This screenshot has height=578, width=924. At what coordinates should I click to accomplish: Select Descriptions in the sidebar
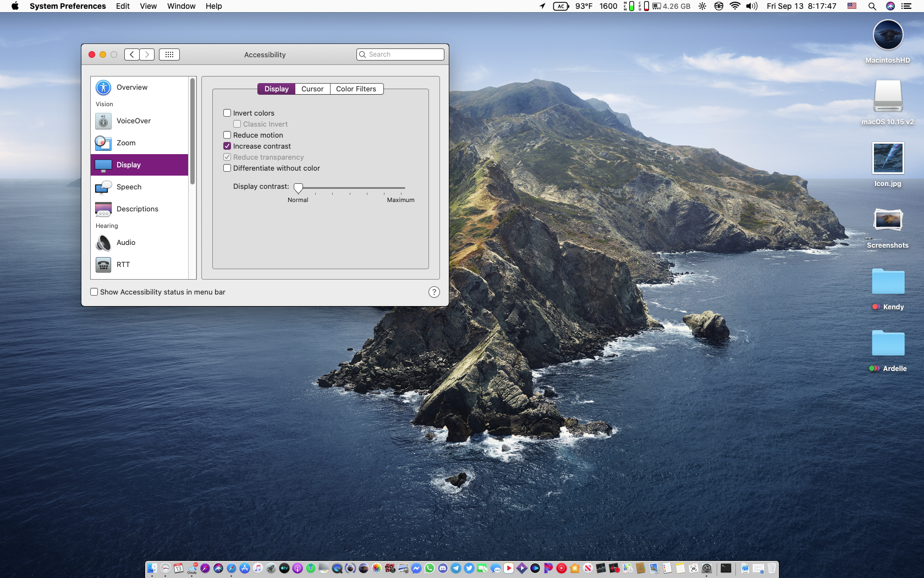point(137,209)
